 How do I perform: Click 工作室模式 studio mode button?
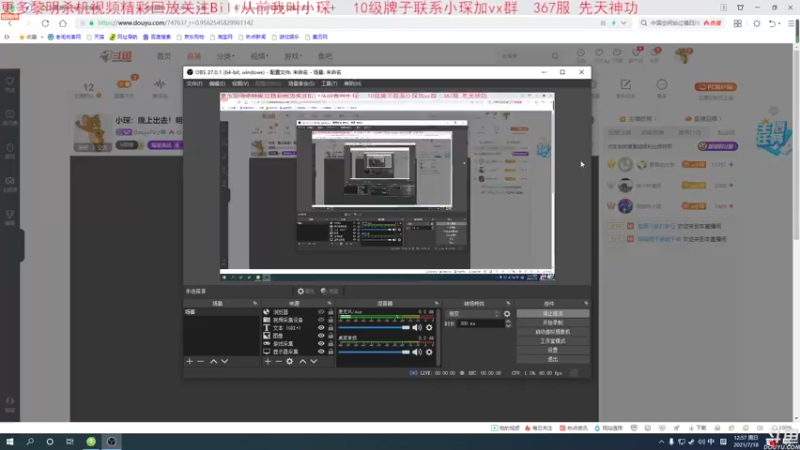[553, 341]
